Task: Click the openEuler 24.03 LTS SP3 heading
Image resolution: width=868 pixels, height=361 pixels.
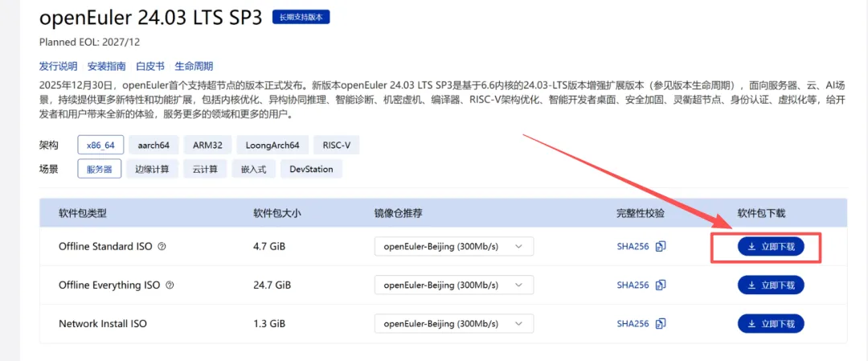Action: (x=151, y=18)
